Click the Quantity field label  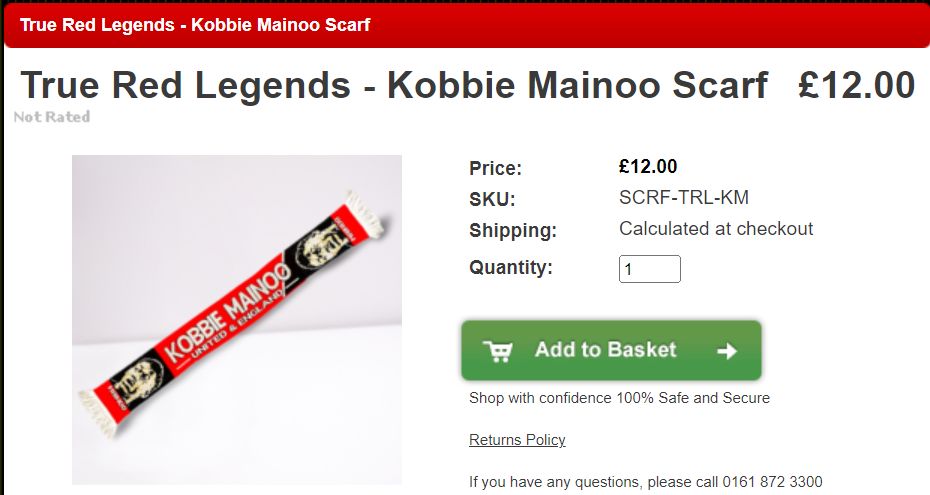click(511, 268)
